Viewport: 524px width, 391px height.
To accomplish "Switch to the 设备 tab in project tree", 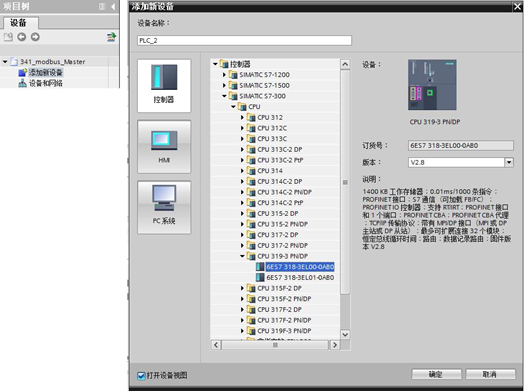I will point(20,23).
